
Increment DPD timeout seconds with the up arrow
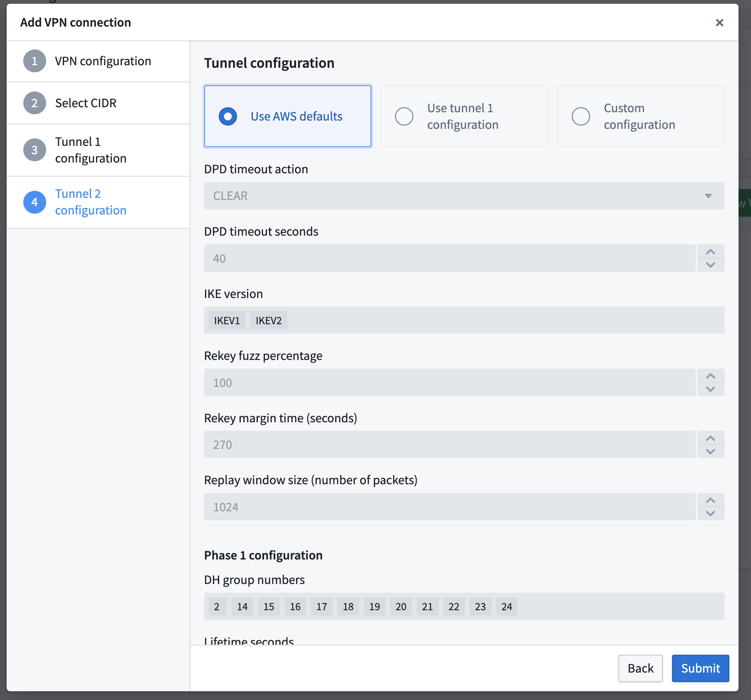point(710,251)
